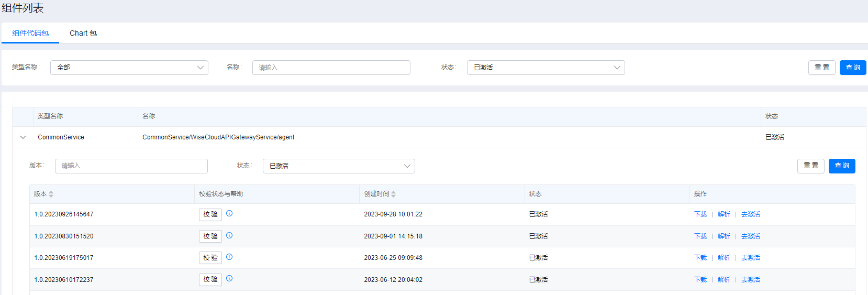Click info icon for version 1.0.20230926145647

click(x=229, y=213)
